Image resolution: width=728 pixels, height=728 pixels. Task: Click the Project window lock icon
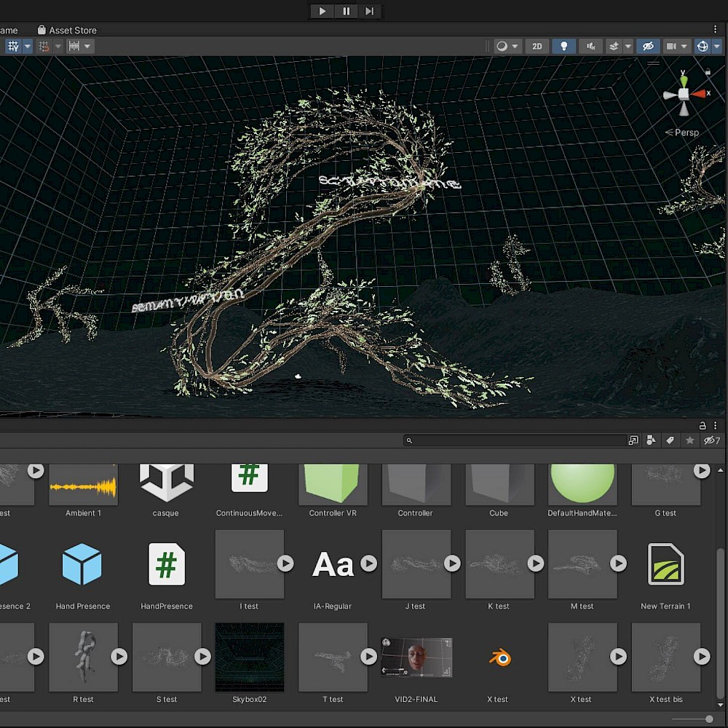point(703,425)
